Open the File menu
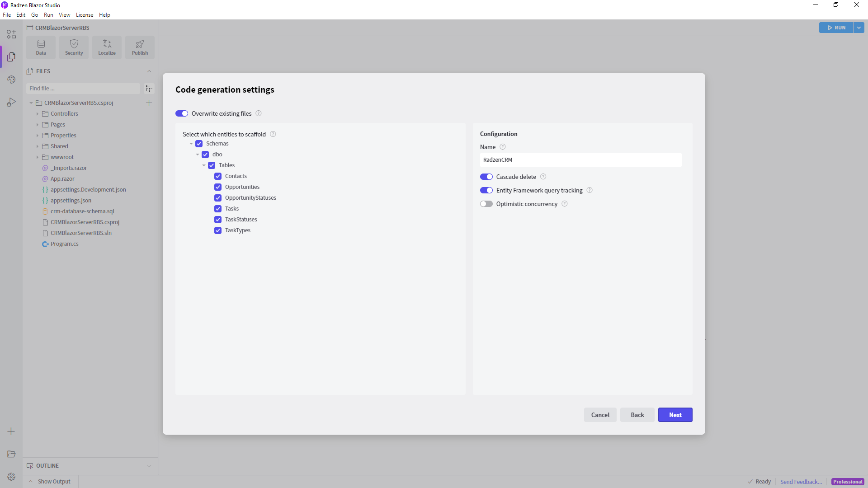The width and height of the screenshot is (868, 488). pyautogui.click(x=7, y=15)
